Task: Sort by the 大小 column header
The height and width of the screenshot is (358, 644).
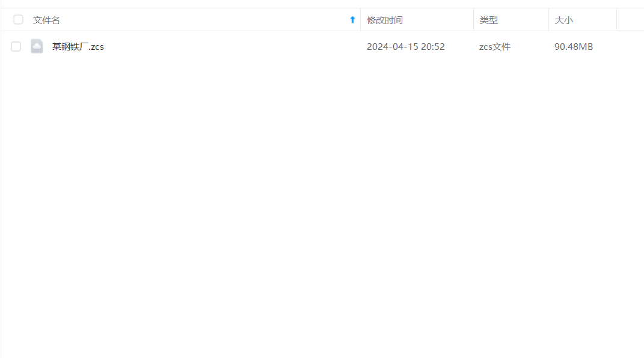Action: pyautogui.click(x=564, y=20)
